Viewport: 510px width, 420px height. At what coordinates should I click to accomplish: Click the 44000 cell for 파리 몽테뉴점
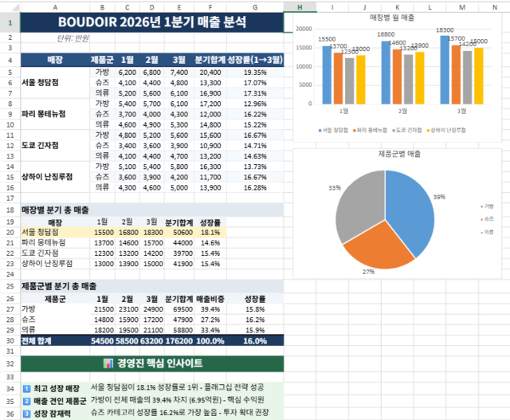pyautogui.click(x=179, y=243)
